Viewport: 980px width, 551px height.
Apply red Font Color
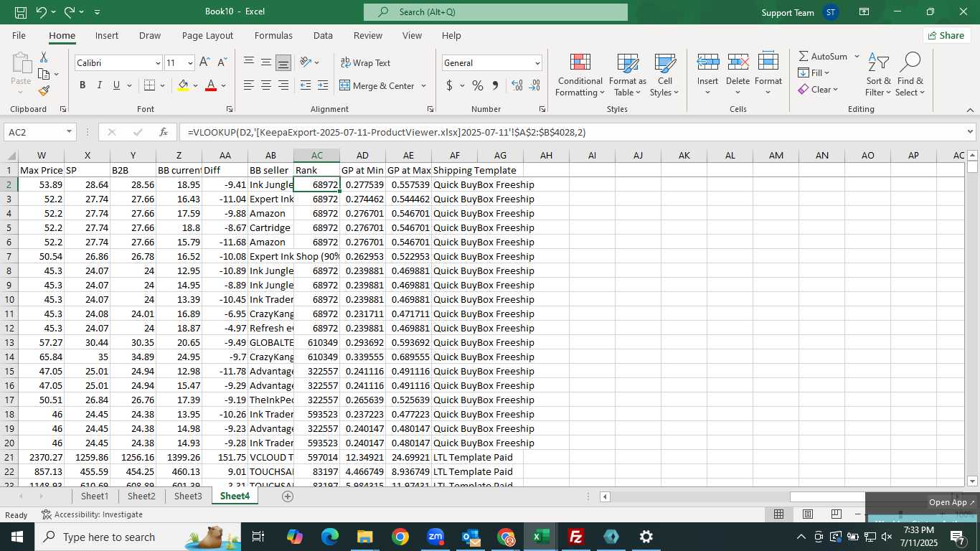[211, 85]
